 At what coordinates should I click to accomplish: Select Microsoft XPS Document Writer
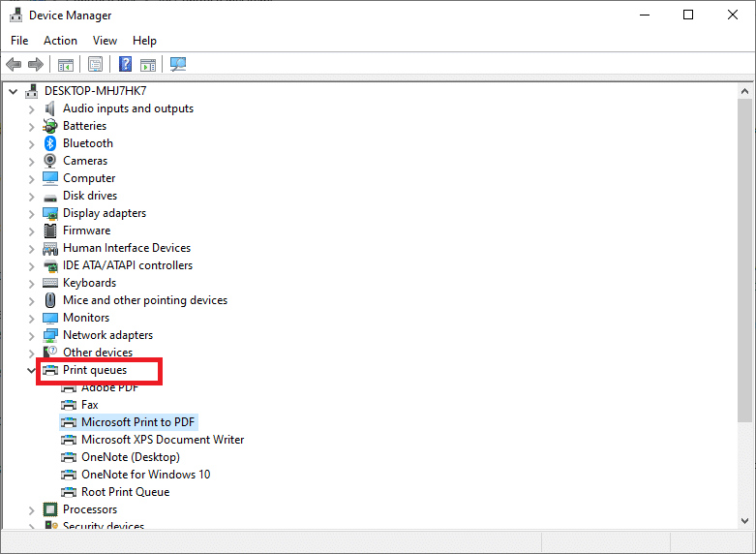pos(162,440)
